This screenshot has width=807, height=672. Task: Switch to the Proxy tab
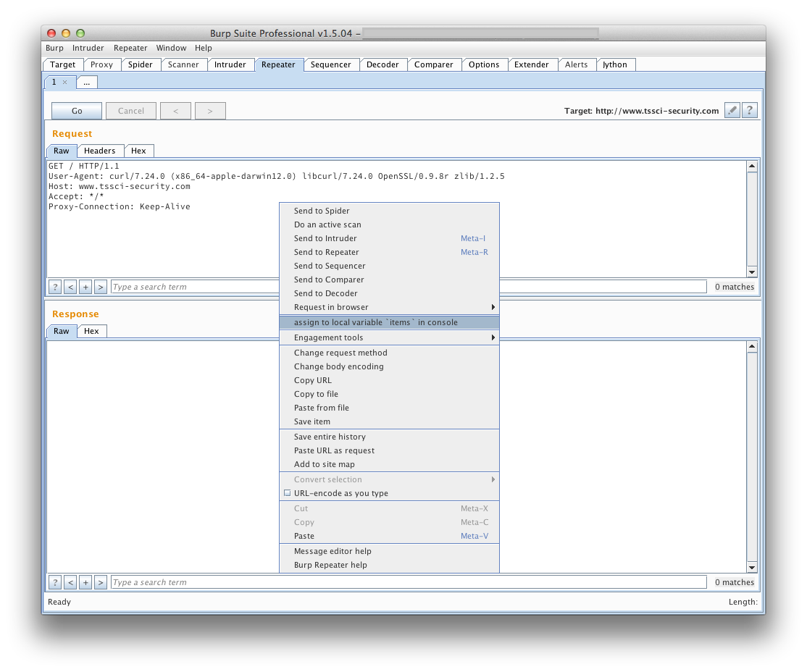click(101, 64)
